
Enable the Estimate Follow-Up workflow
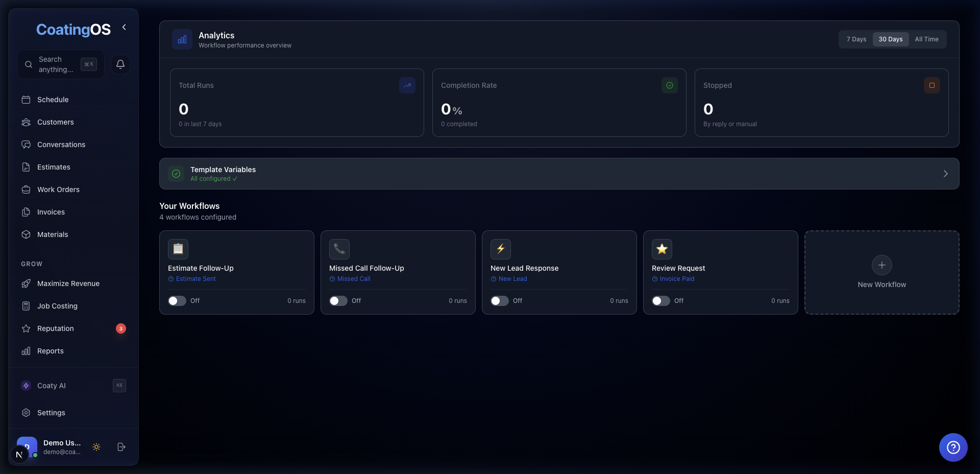click(x=177, y=301)
